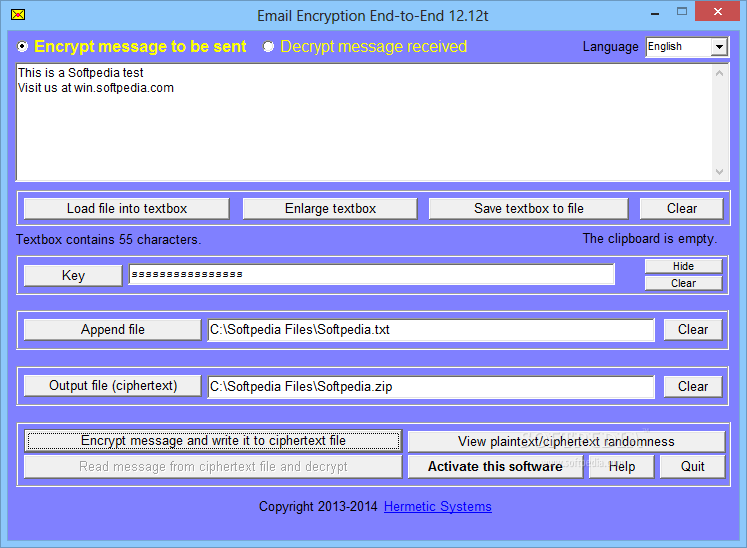Click the 'Language' label
This screenshot has width=747, height=548.
pos(610,47)
